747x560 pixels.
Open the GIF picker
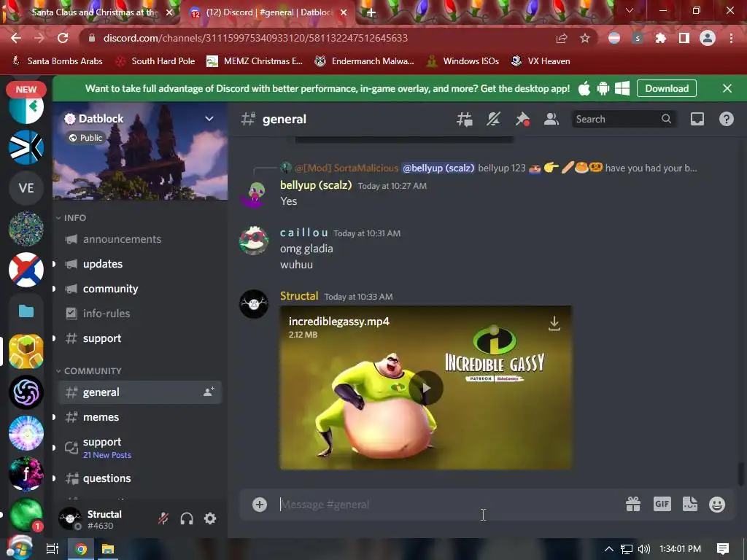[662, 504]
